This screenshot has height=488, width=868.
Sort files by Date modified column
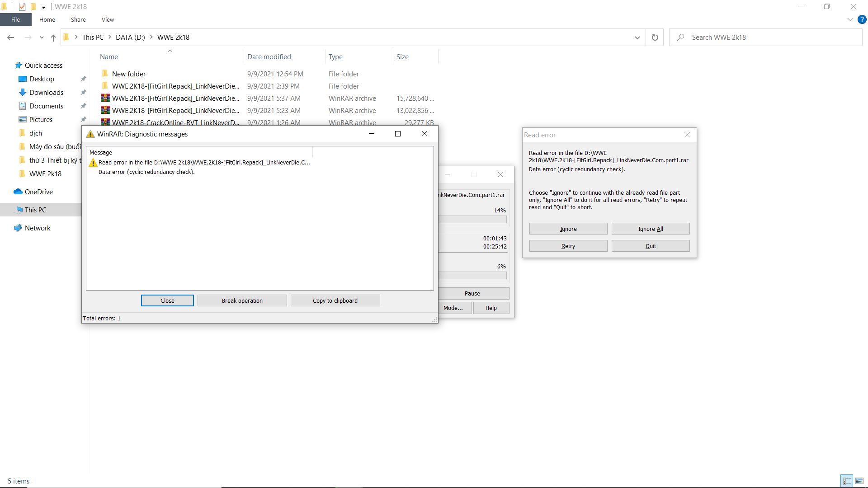point(269,56)
